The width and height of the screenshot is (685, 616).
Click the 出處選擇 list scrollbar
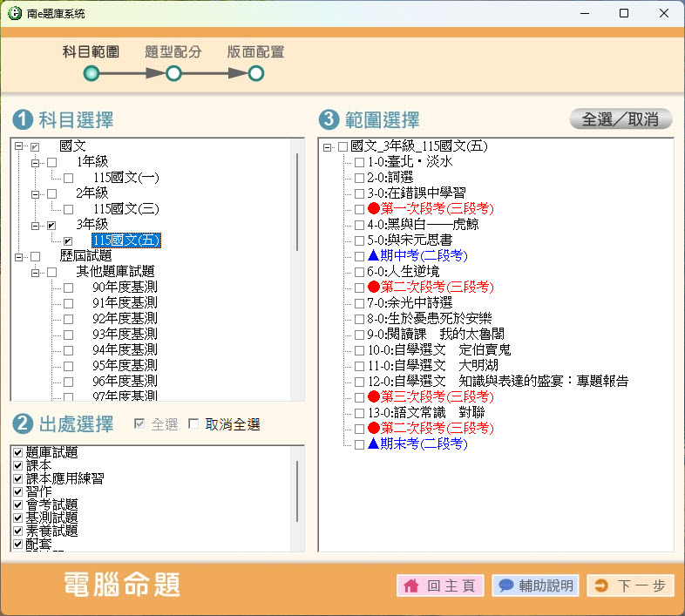coord(297,491)
